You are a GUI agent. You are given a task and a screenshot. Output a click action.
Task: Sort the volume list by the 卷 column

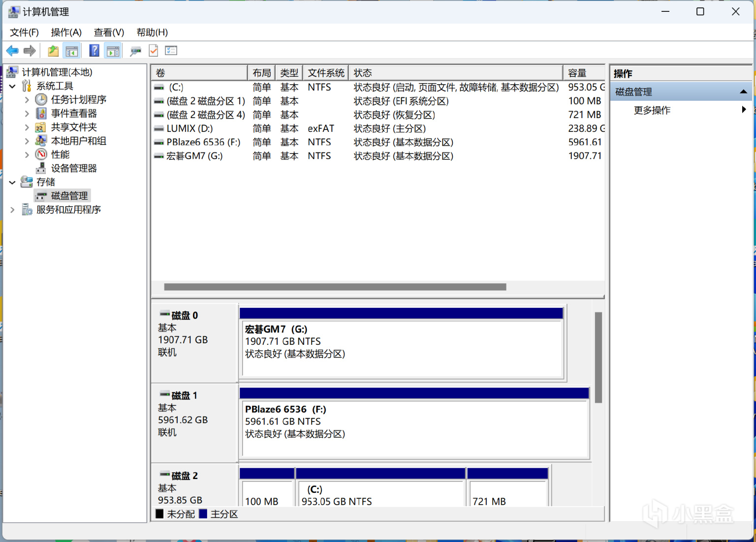pos(199,73)
